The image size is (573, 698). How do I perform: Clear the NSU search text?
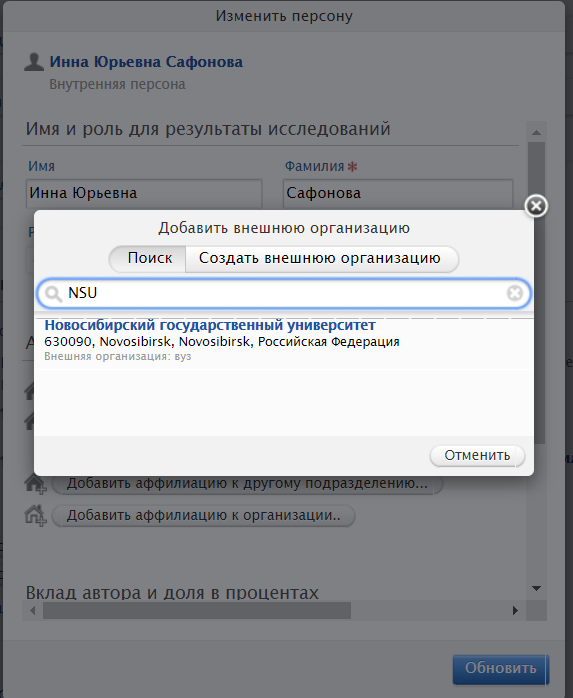click(515, 293)
